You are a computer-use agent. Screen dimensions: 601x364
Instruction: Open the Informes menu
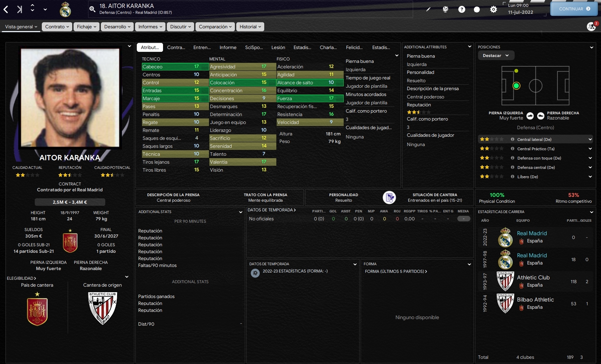[150, 27]
